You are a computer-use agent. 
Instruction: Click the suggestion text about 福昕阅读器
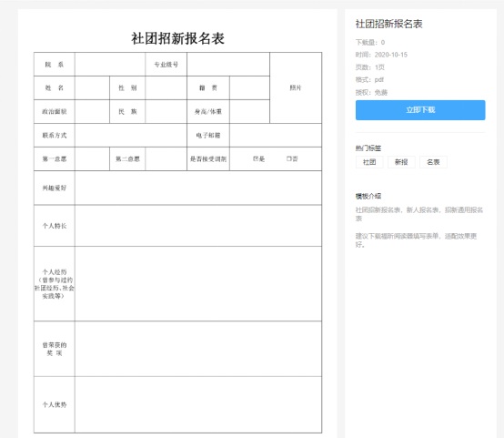pos(416,240)
